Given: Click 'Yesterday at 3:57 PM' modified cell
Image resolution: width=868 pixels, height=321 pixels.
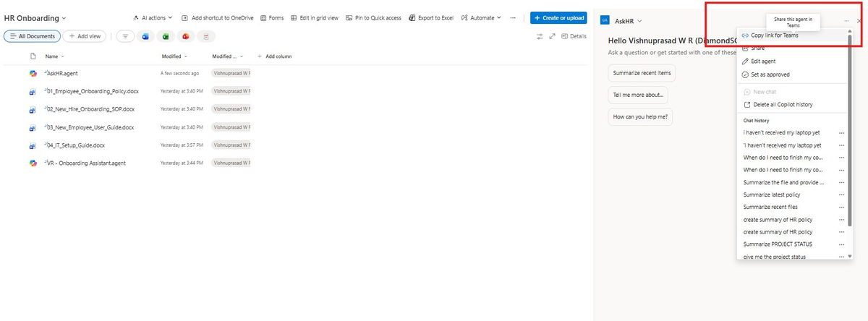Looking at the screenshot, I should click(x=182, y=145).
